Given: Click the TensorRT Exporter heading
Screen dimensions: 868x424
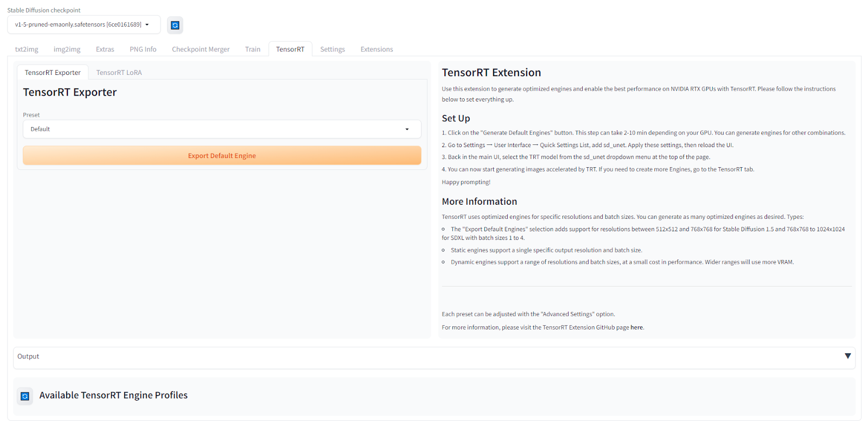Looking at the screenshot, I should click(70, 92).
